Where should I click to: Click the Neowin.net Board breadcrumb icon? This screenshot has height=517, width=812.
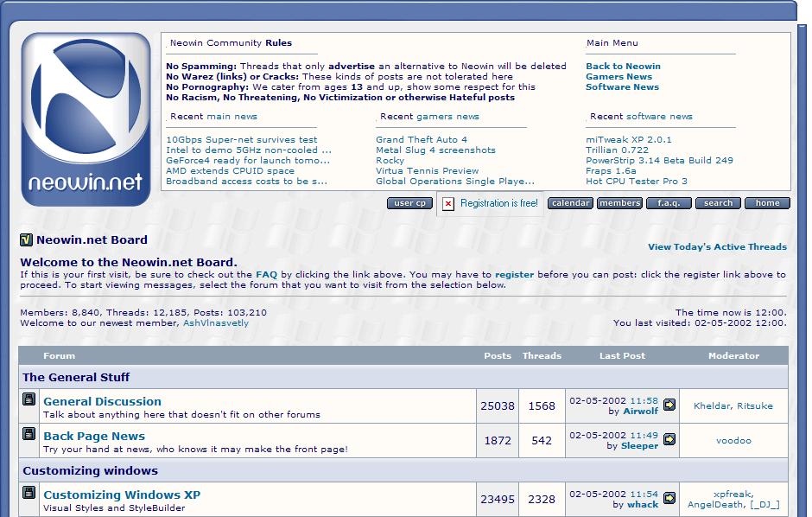(x=26, y=239)
